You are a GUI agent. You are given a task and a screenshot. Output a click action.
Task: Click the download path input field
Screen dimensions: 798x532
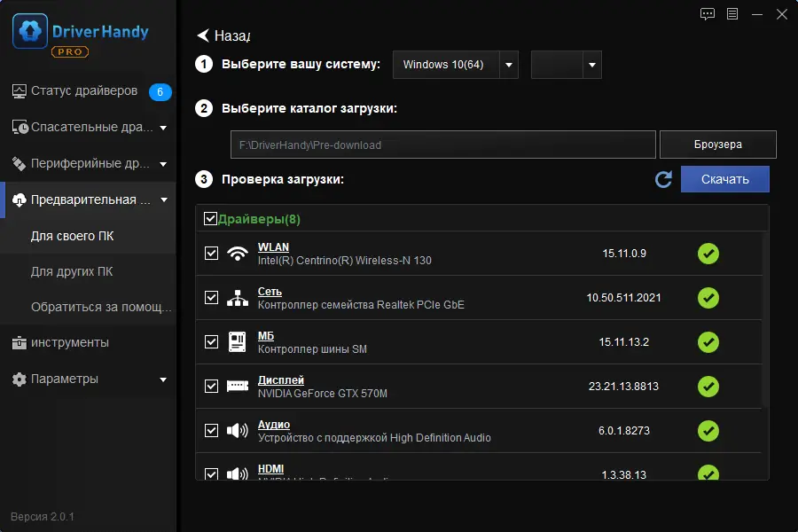point(442,145)
